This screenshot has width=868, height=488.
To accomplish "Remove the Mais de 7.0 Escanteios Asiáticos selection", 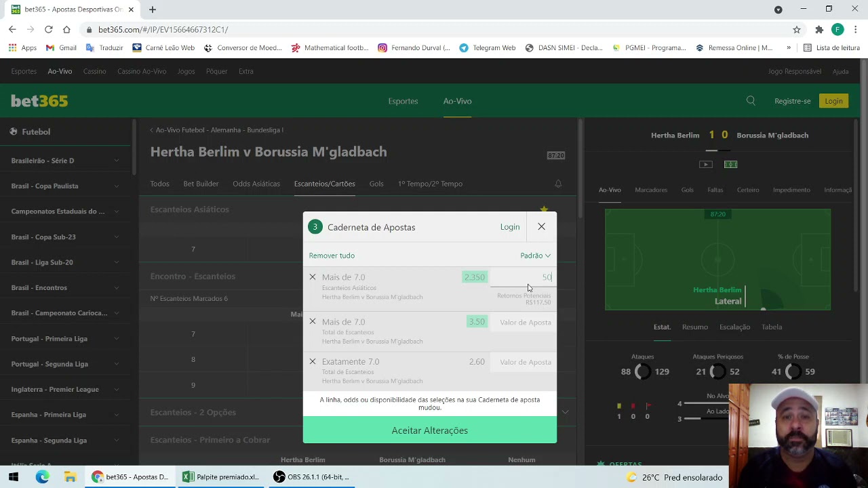I will click(313, 277).
